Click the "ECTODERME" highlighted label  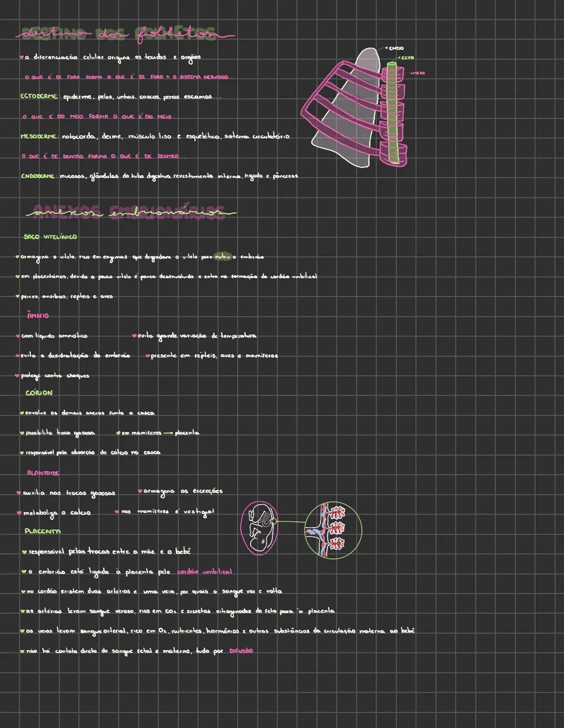click(x=39, y=97)
